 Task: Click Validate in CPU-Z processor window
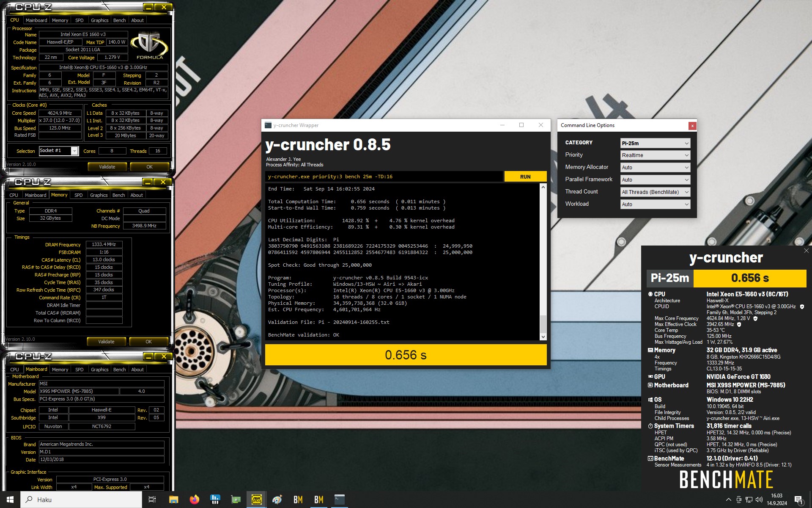click(107, 167)
